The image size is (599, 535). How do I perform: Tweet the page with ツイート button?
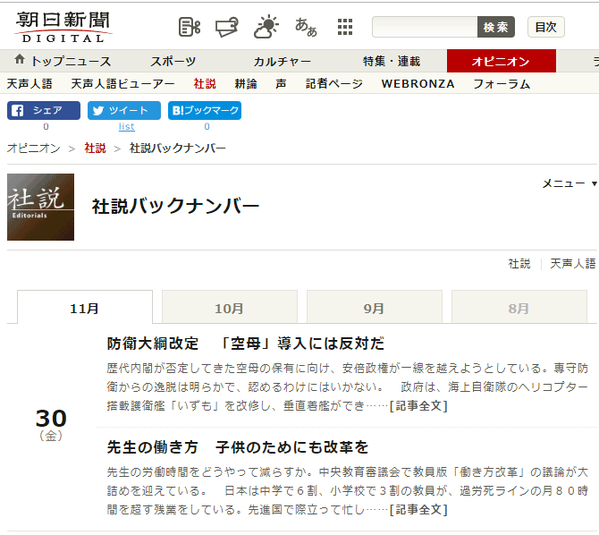click(x=124, y=110)
